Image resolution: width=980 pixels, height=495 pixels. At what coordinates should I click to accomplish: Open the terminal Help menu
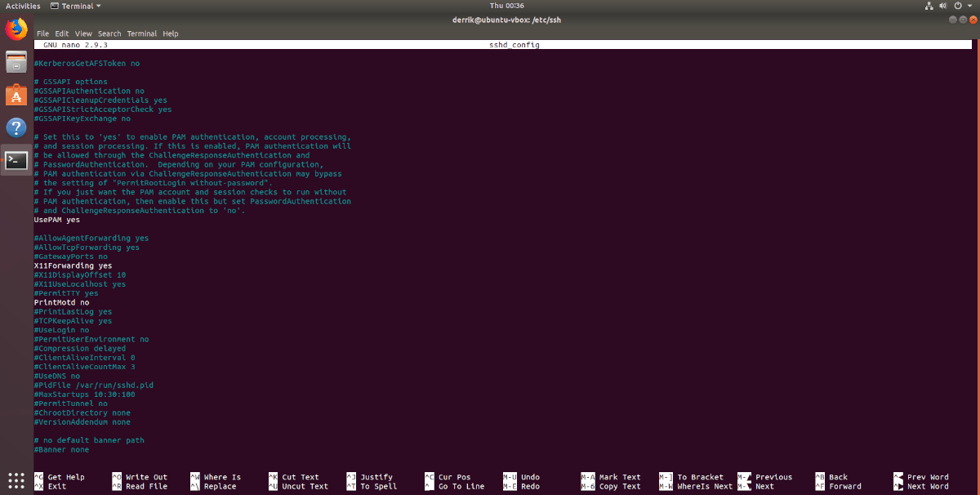(x=170, y=33)
